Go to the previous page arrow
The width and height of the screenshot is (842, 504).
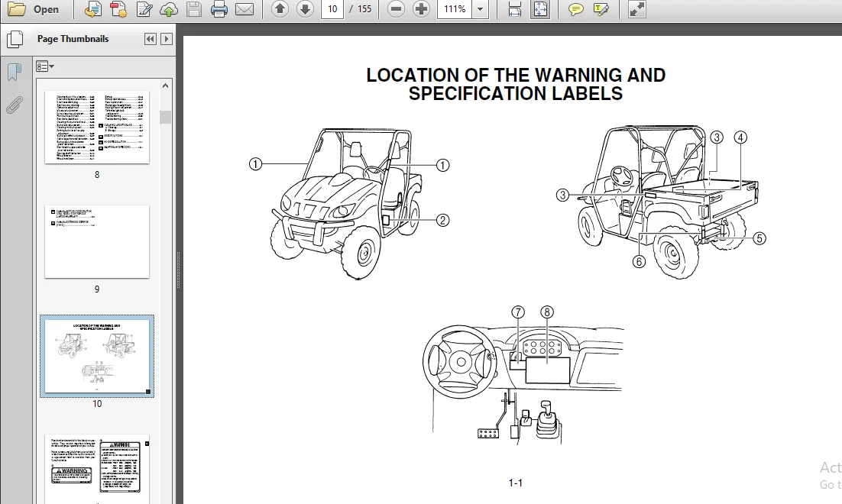[x=280, y=9]
